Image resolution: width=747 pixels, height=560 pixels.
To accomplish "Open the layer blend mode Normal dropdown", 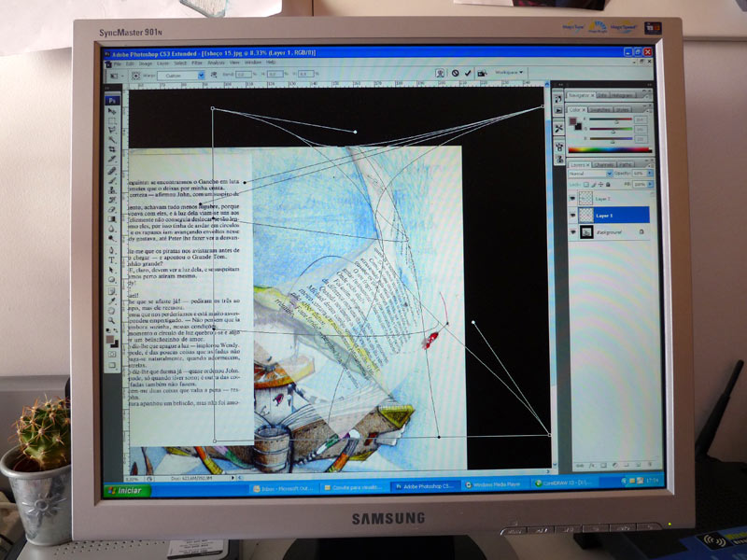I will tap(591, 174).
